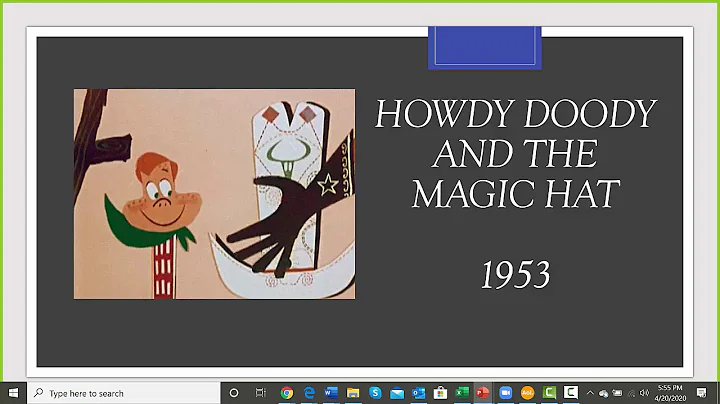The height and width of the screenshot is (404, 720).
Task: Open the clock showing 5:55 PM
Action: click(670, 393)
